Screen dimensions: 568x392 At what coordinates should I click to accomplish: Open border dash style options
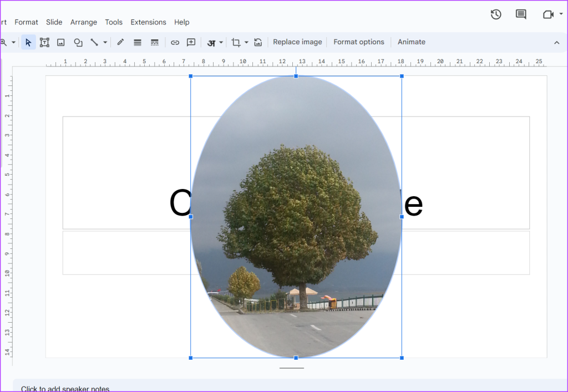tap(155, 42)
